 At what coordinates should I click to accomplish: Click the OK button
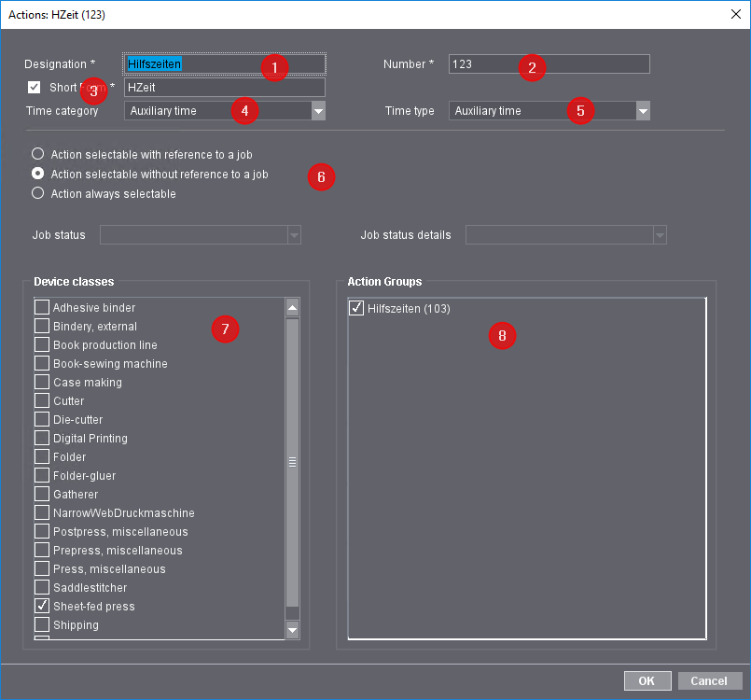click(x=647, y=680)
